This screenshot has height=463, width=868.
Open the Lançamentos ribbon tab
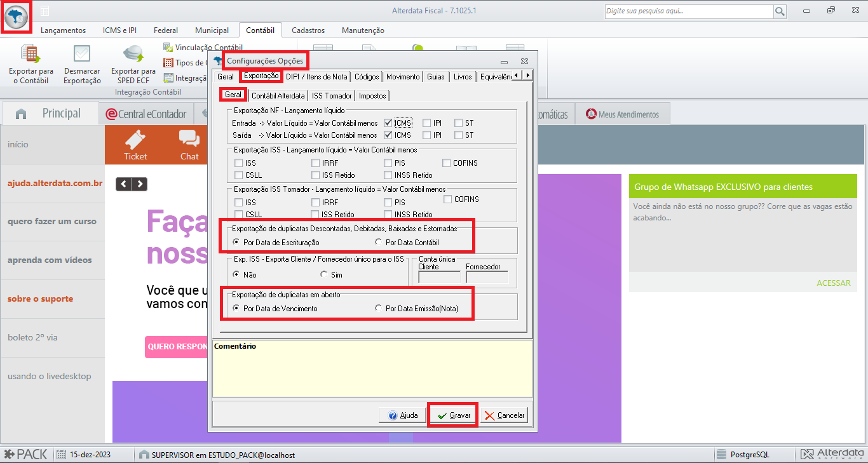[63, 30]
